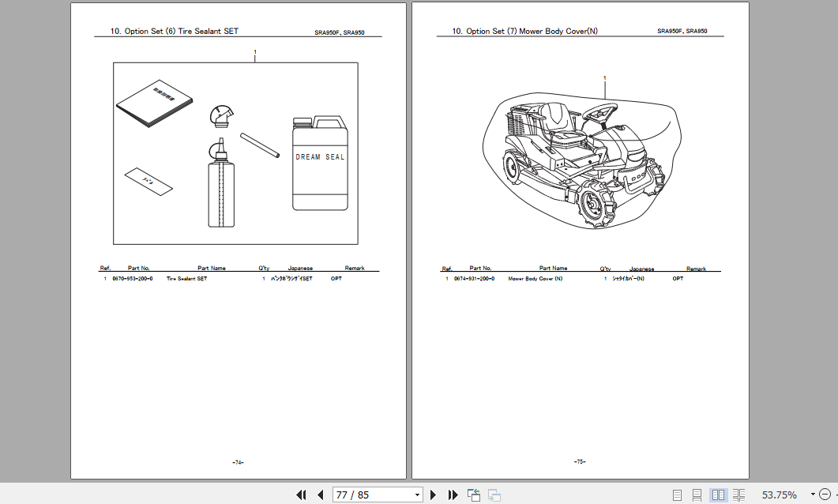Switch to single page layout
Image resolution: width=838 pixels, height=504 pixels.
click(677, 494)
